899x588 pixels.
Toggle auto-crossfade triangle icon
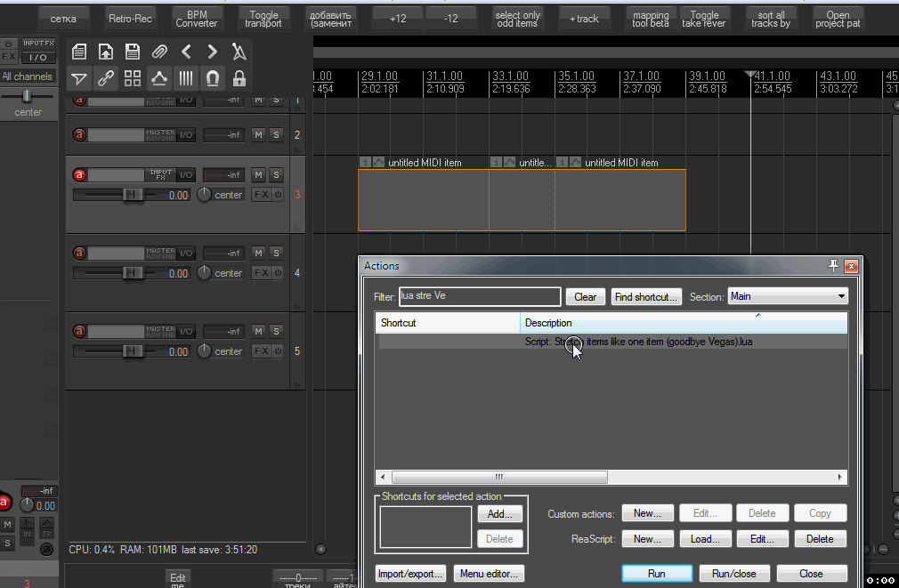(x=79, y=78)
